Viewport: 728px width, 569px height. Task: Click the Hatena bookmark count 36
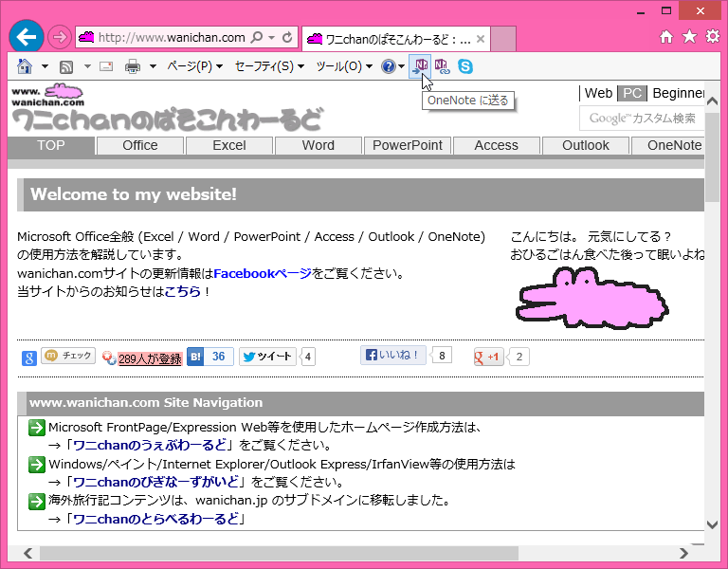(x=219, y=357)
